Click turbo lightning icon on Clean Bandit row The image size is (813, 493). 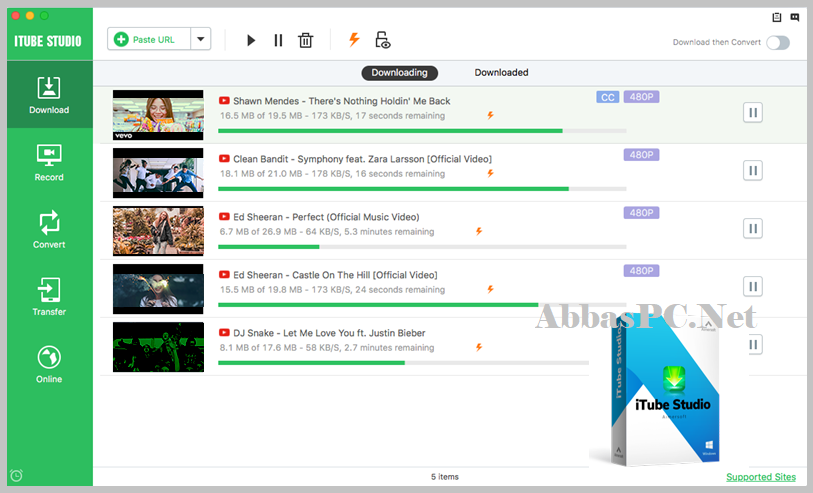pyautogui.click(x=490, y=173)
